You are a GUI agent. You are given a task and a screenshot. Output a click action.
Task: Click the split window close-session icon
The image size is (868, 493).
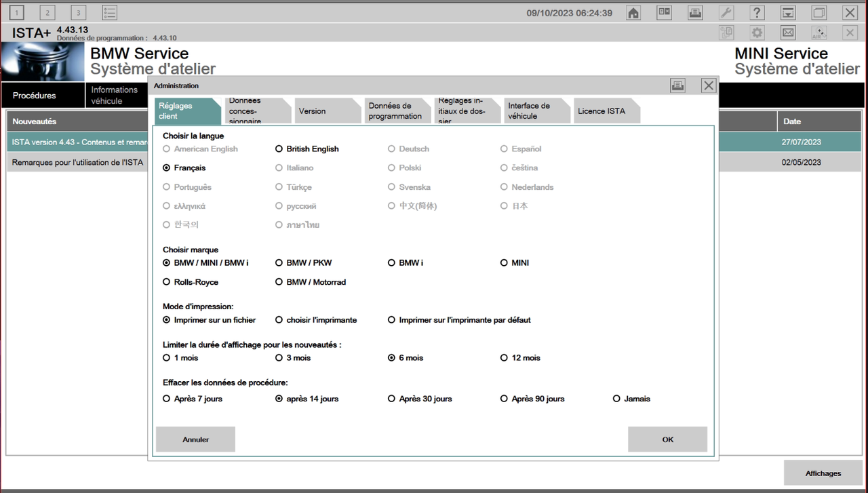[x=664, y=13]
